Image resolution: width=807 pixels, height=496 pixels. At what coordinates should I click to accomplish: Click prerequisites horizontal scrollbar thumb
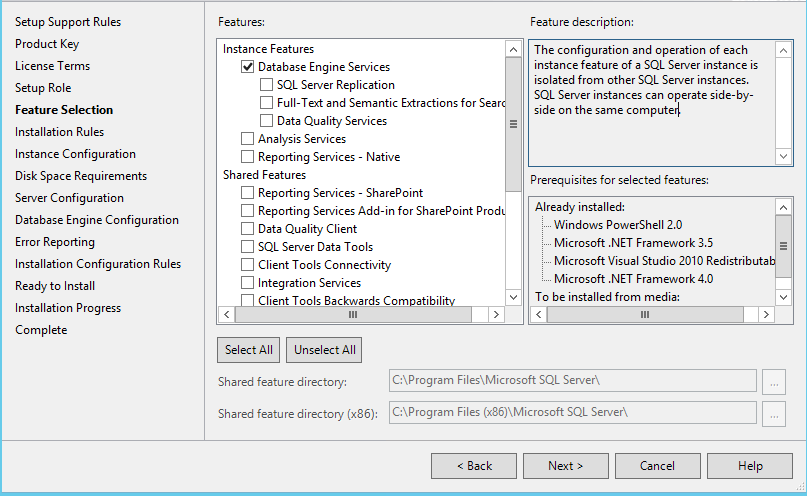click(x=645, y=314)
